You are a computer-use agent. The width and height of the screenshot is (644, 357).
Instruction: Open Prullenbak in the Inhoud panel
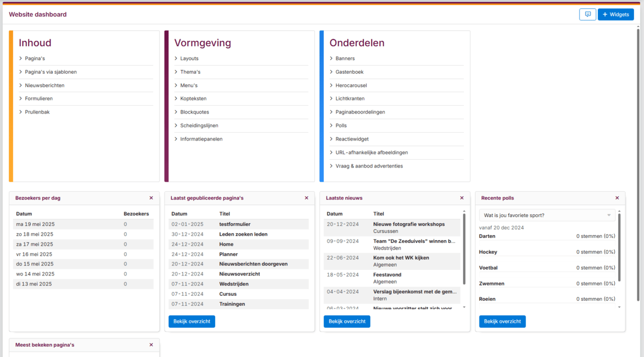pos(37,112)
